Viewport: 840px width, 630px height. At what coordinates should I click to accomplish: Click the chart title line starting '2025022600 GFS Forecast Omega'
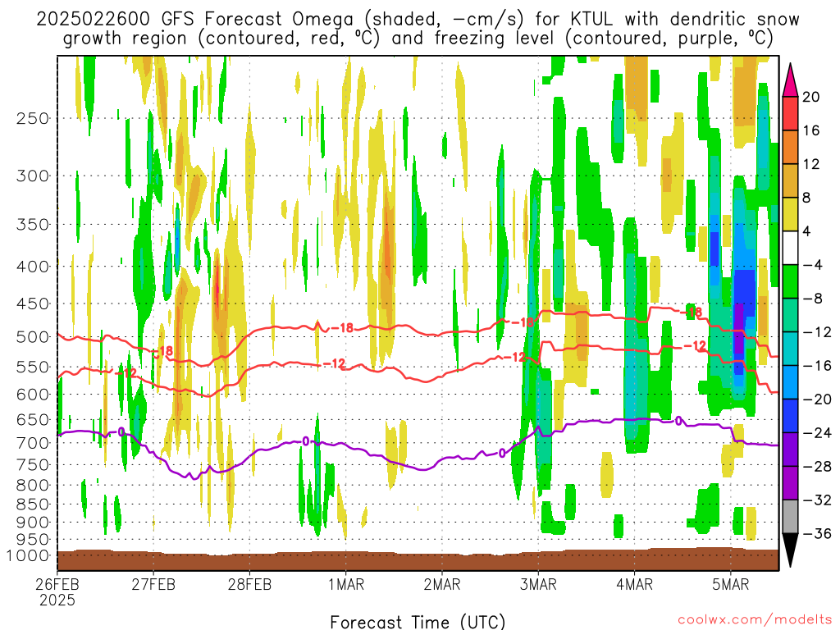tap(418, 20)
